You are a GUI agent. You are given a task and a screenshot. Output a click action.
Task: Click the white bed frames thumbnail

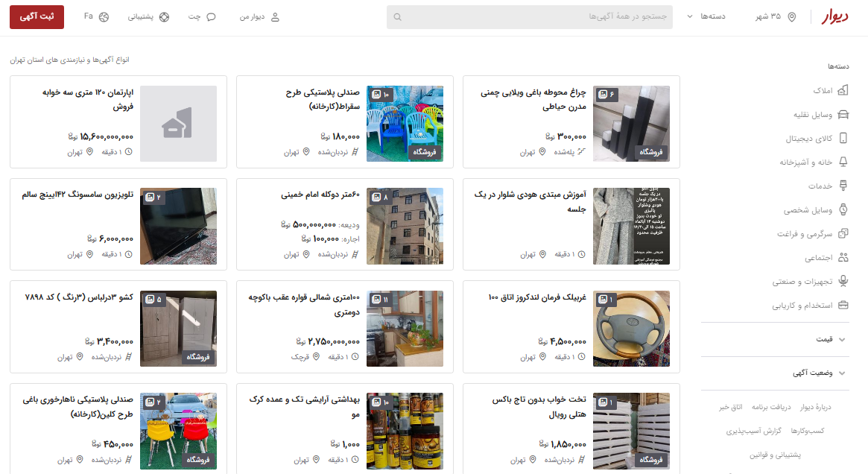coord(631,432)
